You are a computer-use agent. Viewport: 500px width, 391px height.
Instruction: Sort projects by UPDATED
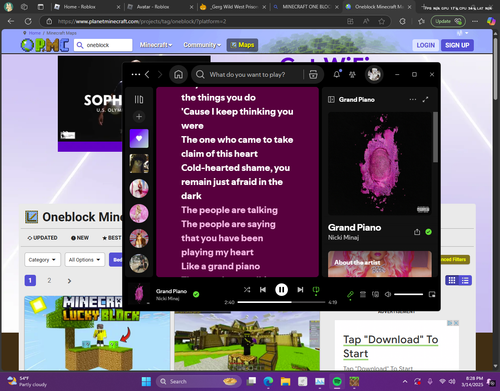point(42,238)
